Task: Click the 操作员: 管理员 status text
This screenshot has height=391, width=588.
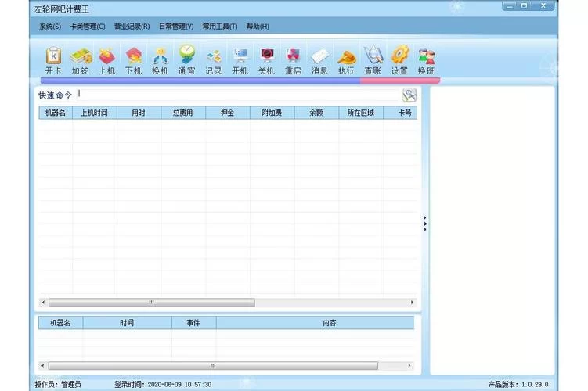Action: (58, 384)
